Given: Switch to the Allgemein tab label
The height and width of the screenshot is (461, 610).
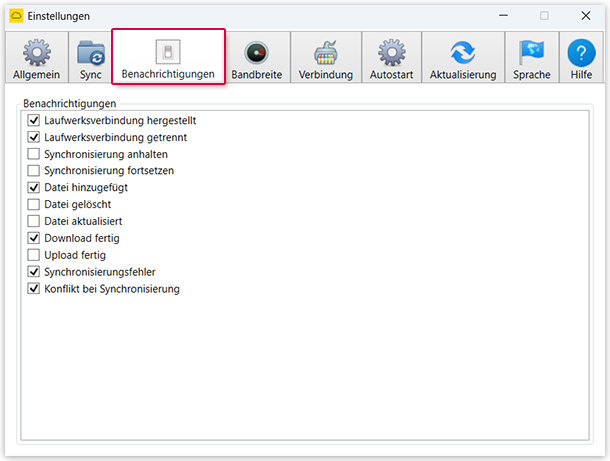Looking at the screenshot, I should [37, 74].
